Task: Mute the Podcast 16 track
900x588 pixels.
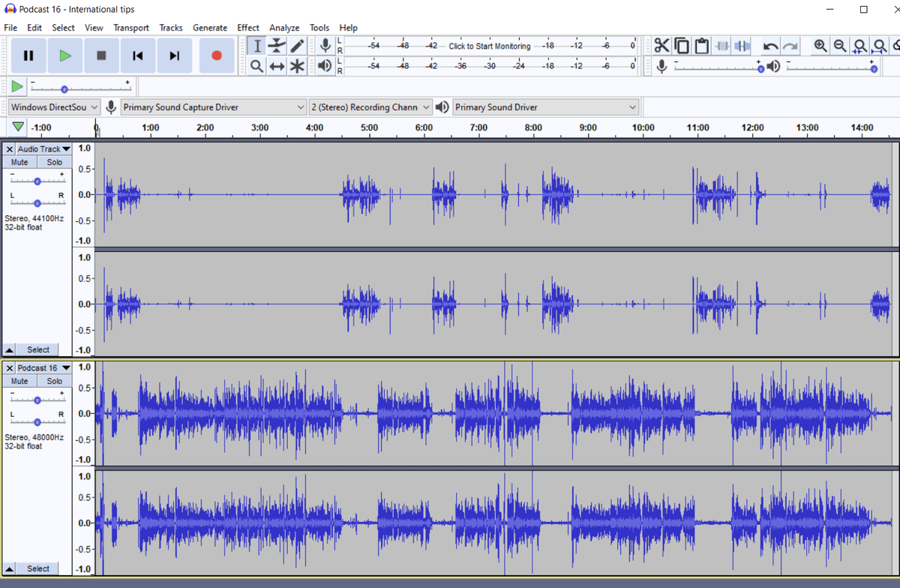Action: coord(19,381)
